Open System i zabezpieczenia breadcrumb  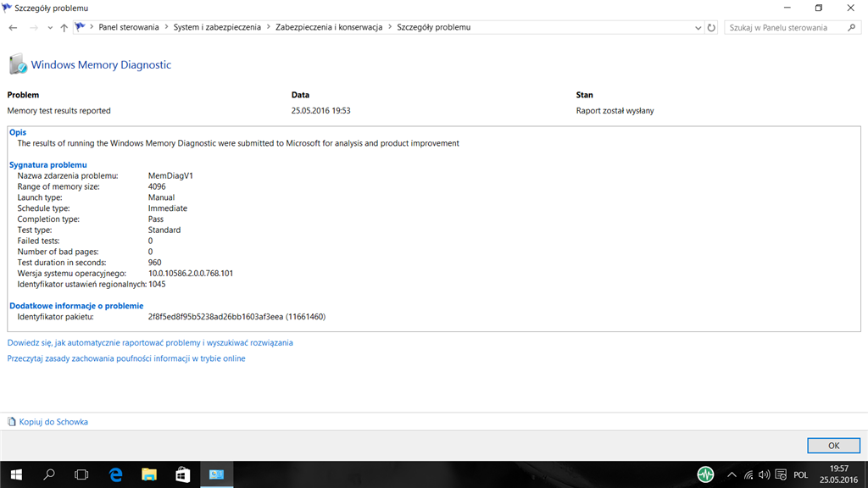click(x=217, y=27)
